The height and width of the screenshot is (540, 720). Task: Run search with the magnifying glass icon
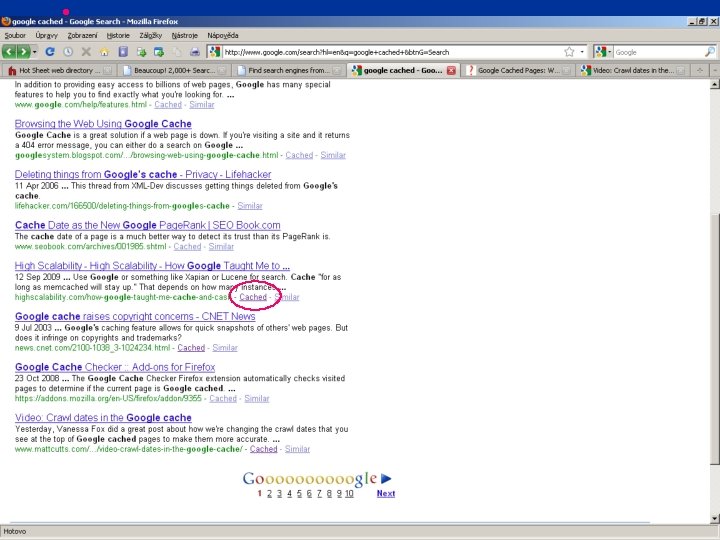pyautogui.click(x=710, y=52)
